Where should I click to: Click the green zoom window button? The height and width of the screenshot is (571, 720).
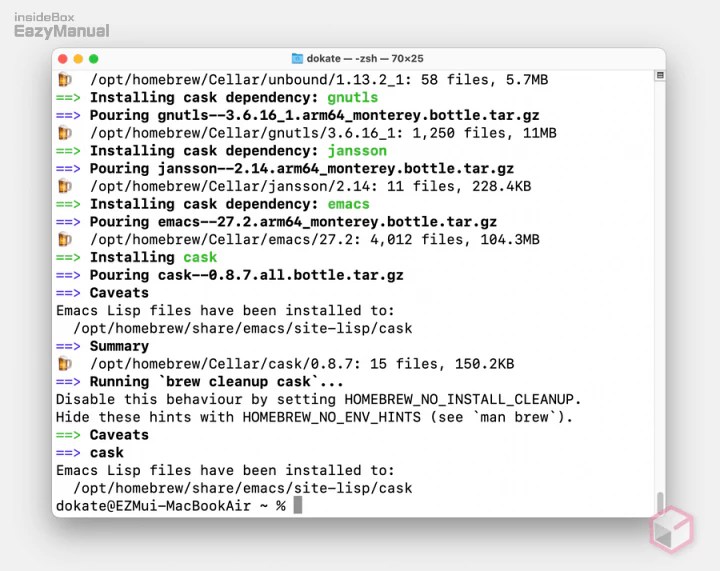[94, 59]
